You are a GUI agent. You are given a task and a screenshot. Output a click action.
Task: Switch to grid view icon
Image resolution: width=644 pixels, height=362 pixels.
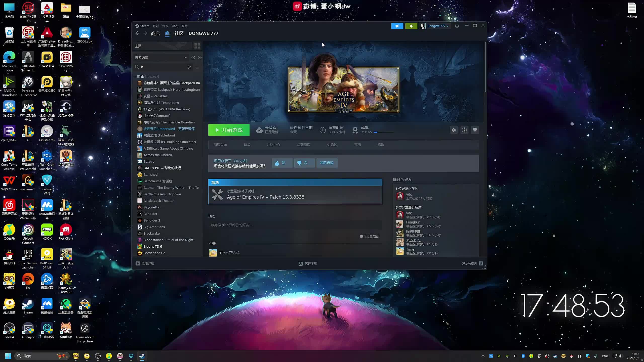click(x=197, y=46)
